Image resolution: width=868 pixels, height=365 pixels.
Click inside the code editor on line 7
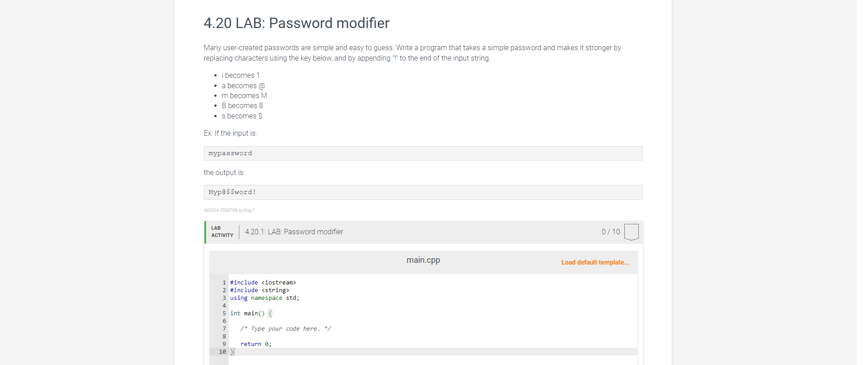pyautogui.click(x=285, y=328)
